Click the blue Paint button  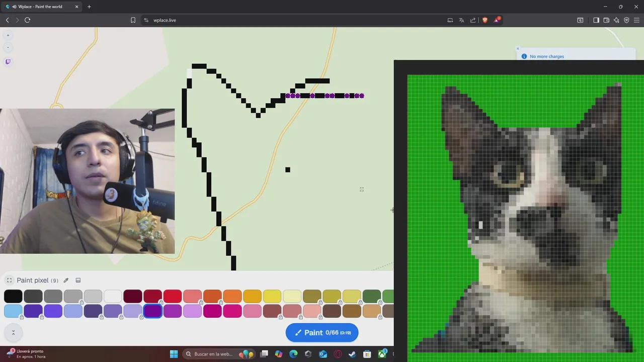(322, 332)
